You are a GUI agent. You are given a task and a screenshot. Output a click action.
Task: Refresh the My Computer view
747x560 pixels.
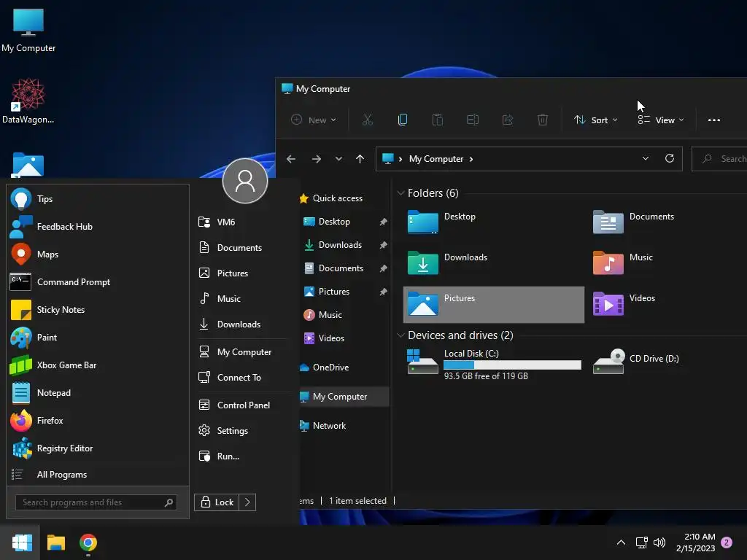point(670,158)
